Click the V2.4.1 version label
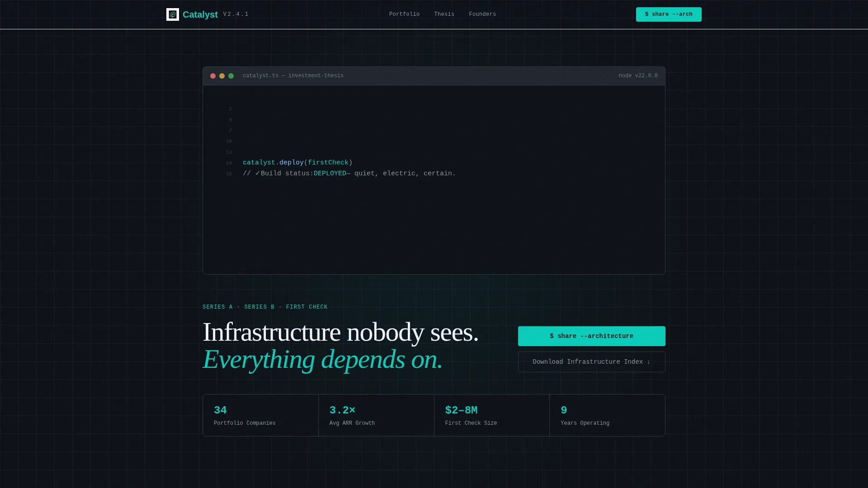 pos(236,14)
